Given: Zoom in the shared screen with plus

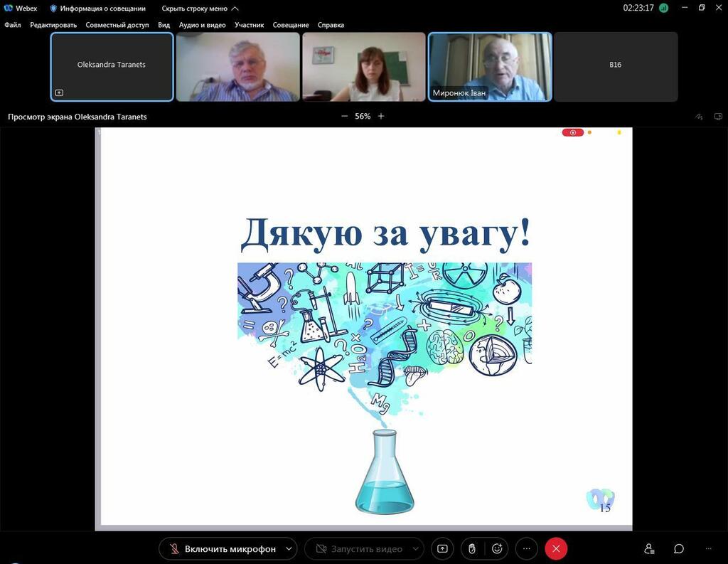Looking at the screenshot, I should 381,116.
